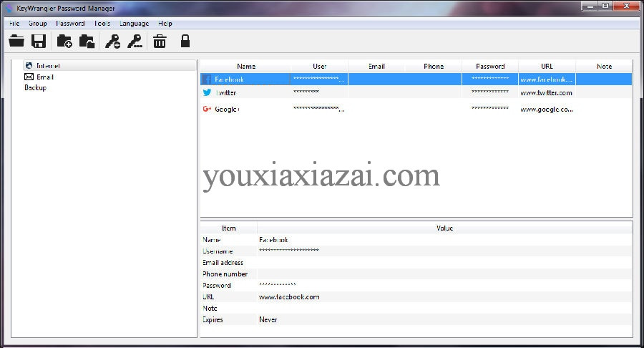644x348 pixels.
Task: Click the Username detail row
Action: pyautogui.click(x=416, y=251)
